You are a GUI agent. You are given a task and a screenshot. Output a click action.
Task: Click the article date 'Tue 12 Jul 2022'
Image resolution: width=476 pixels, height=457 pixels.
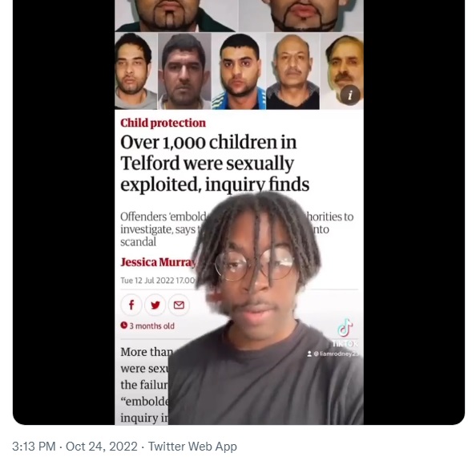coord(147,281)
